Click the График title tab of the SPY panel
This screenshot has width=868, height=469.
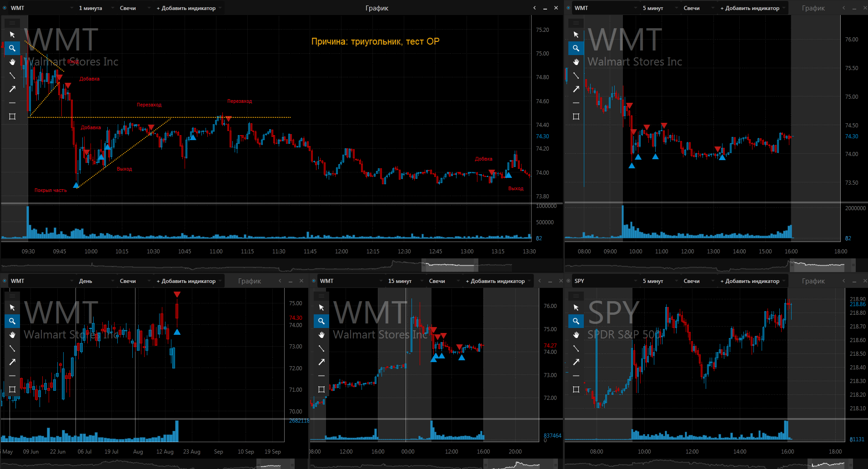(x=813, y=281)
